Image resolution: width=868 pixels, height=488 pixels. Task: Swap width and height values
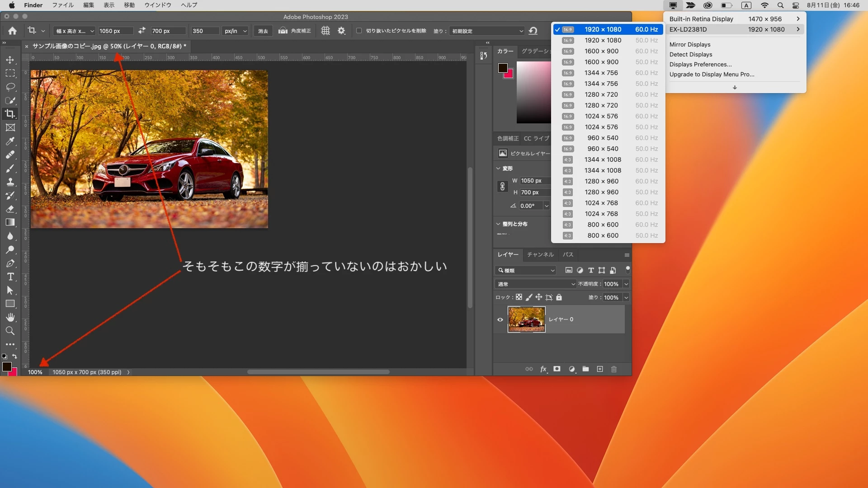pyautogui.click(x=142, y=31)
